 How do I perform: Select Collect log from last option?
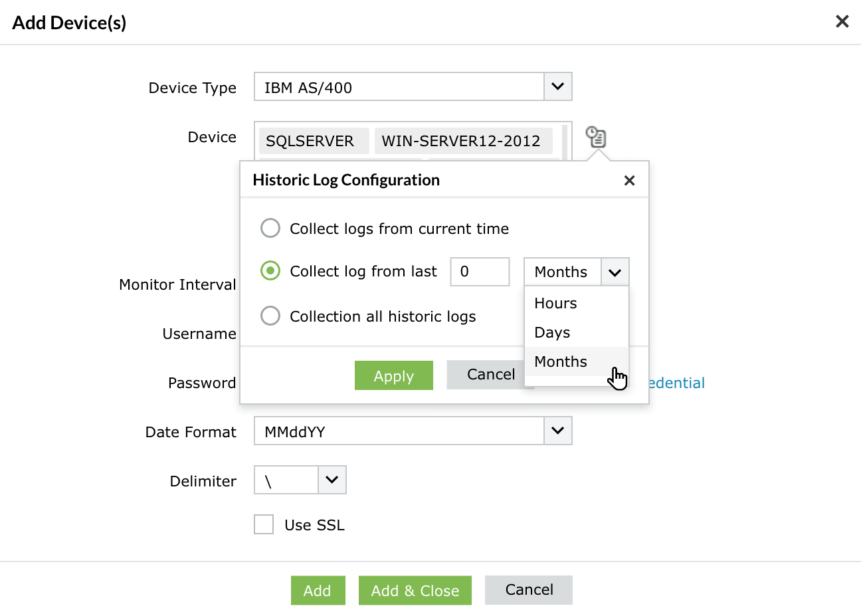coord(270,271)
